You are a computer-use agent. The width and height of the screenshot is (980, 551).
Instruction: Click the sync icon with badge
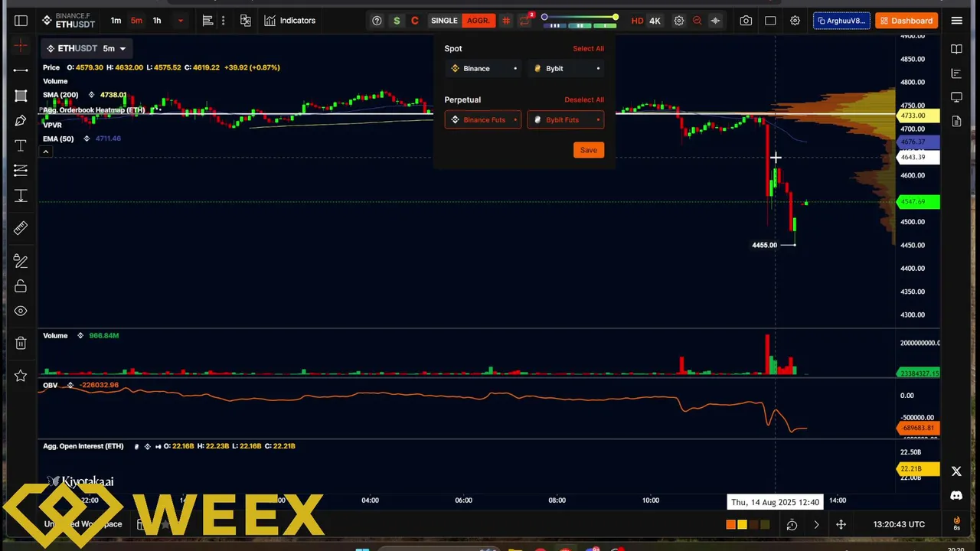[x=525, y=20]
